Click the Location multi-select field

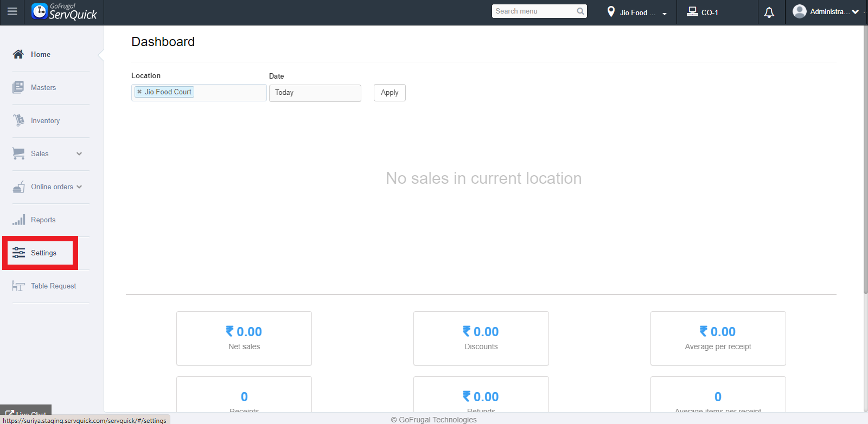pos(199,93)
